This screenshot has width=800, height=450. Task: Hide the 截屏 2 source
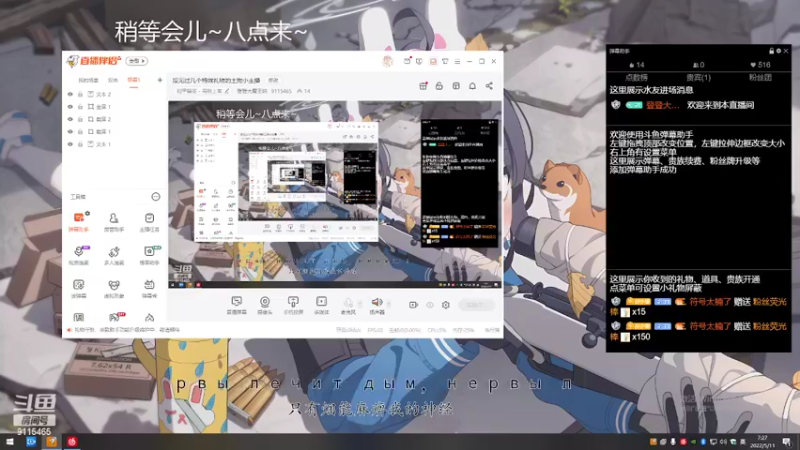pos(70,119)
